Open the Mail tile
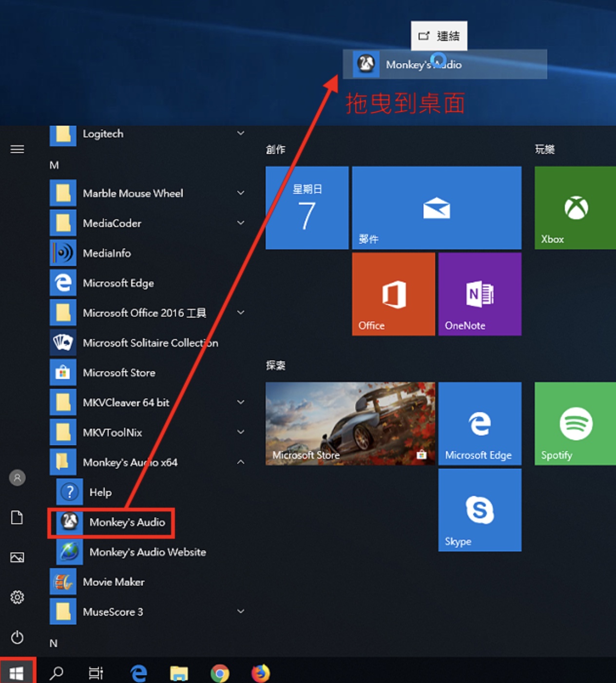Screen dimensions: 616x683 pyautogui.click(x=437, y=208)
